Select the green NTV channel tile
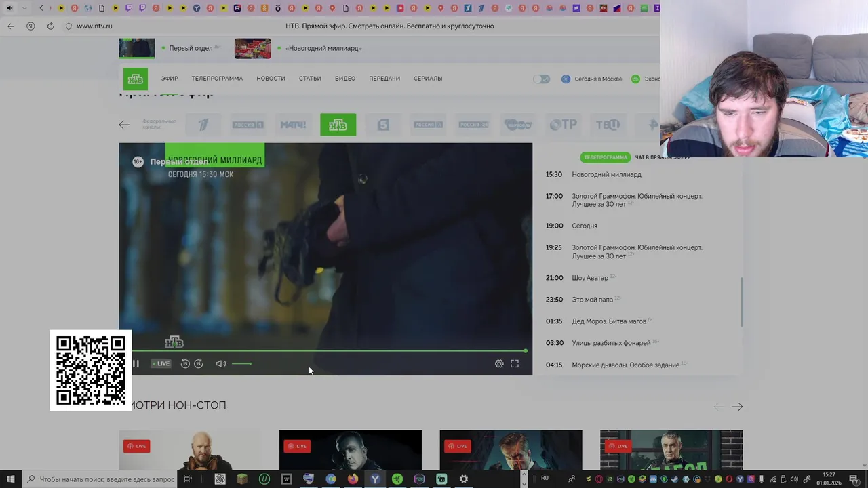The image size is (868, 488). point(338,125)
